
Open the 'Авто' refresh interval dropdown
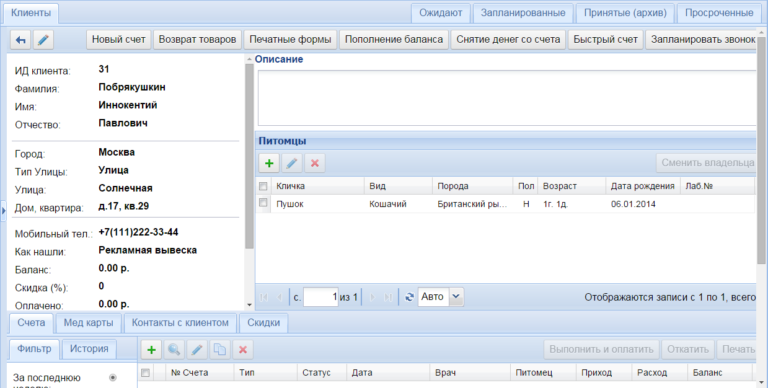(456, 296)
